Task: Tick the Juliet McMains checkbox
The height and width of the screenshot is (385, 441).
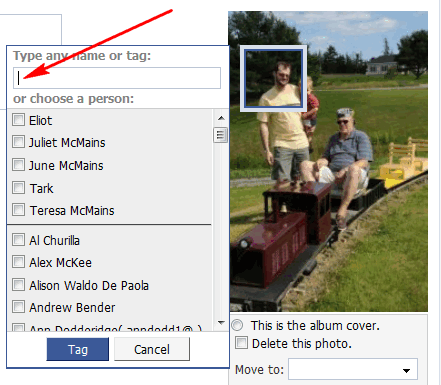Action: [x=18, y=142]
